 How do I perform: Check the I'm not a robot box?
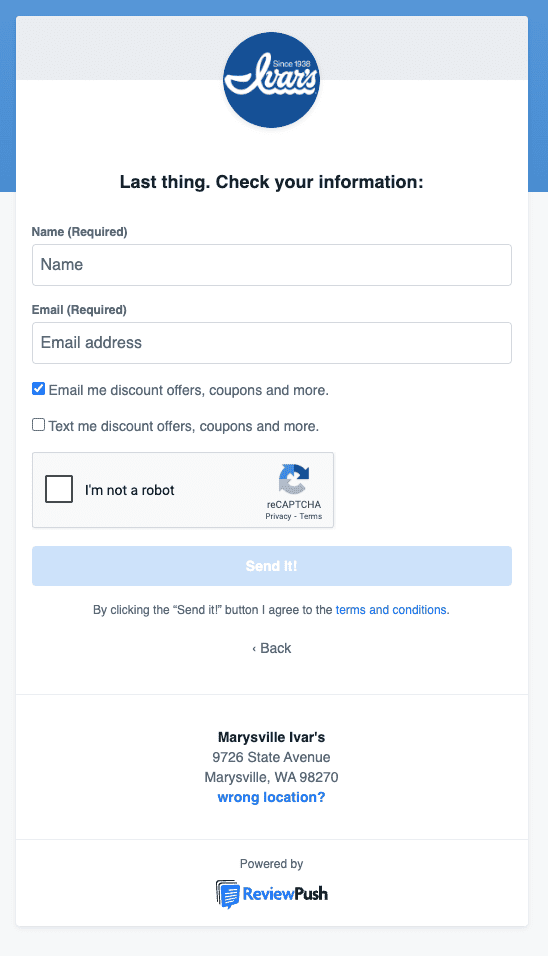click(59, 489)
